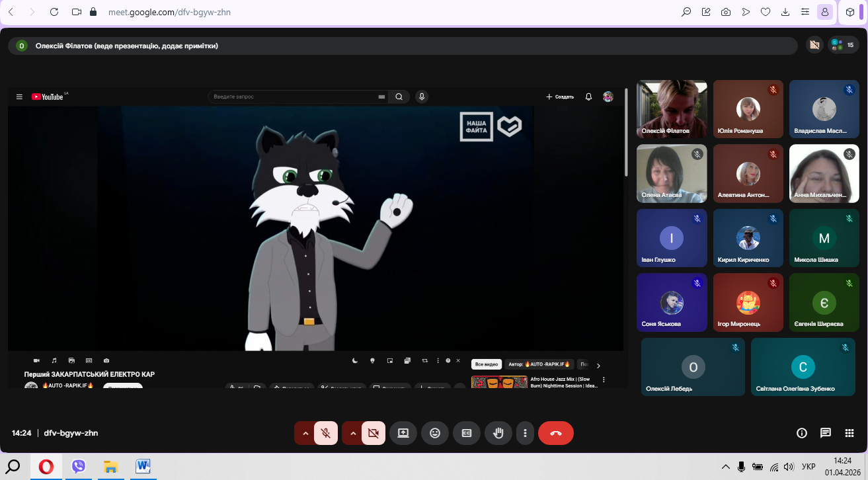Open the three-dots more options menu
This screenshot has height=480, width=868.
click(x=525, y=433)
